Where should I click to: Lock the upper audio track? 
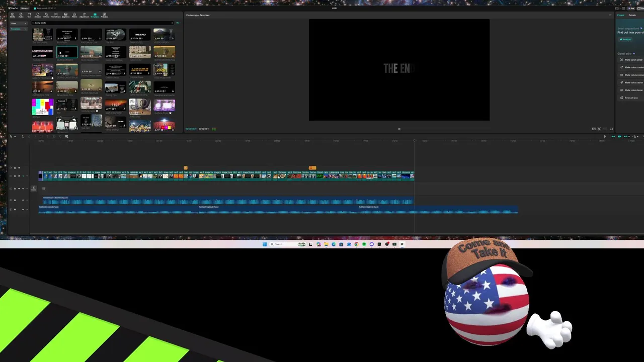point(15,200)
